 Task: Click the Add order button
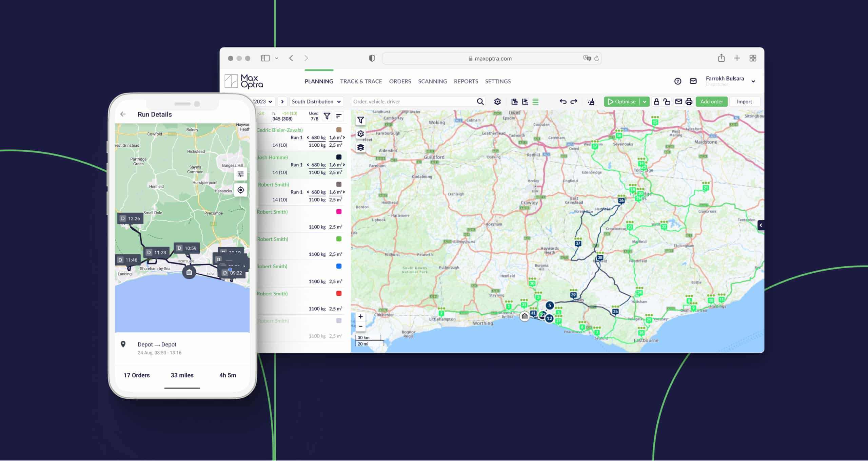[x=711, y=101]
